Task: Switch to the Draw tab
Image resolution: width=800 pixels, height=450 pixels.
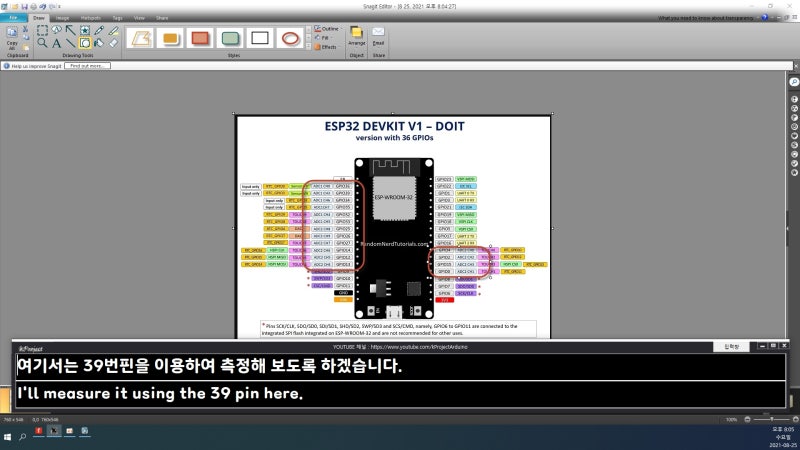Action: (x=39, y=18)
